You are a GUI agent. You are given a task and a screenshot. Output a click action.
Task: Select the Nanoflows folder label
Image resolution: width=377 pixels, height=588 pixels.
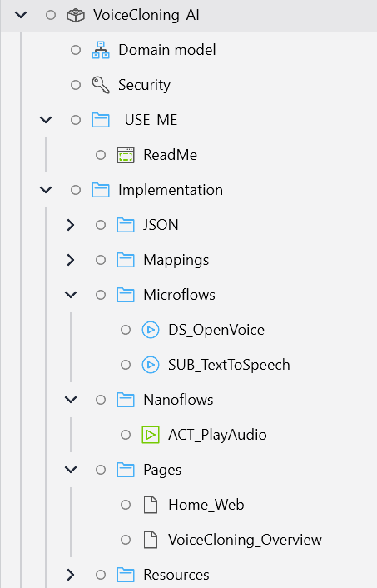(x=178, y=400)
